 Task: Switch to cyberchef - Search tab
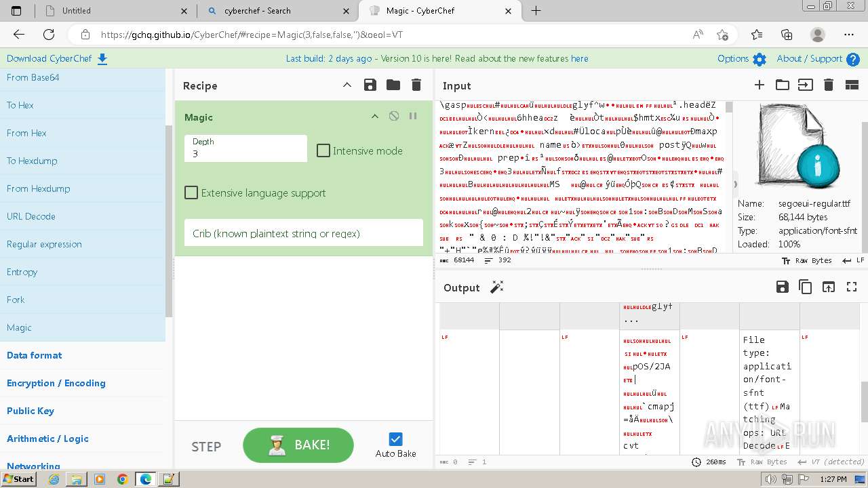(x=277, y=11)
